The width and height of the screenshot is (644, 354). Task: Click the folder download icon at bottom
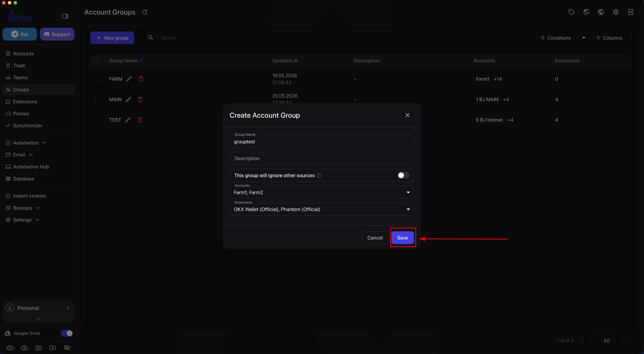pos(52,347)
